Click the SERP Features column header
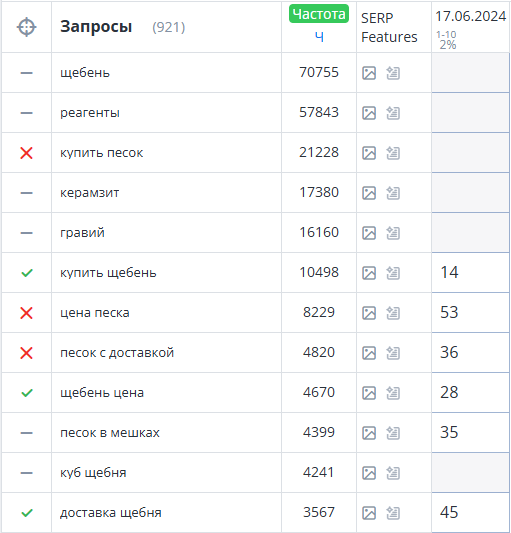 click(389, 28)
